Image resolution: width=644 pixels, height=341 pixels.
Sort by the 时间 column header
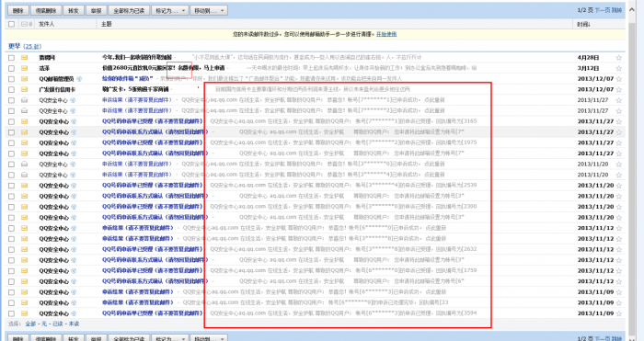pyautogui.click(x=583, y=24)
